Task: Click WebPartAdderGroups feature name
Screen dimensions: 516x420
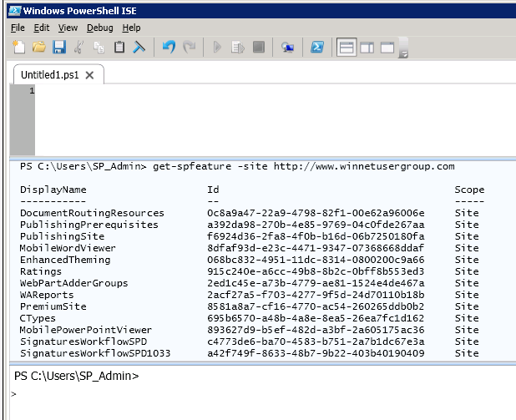Action: tap(73, 283)
